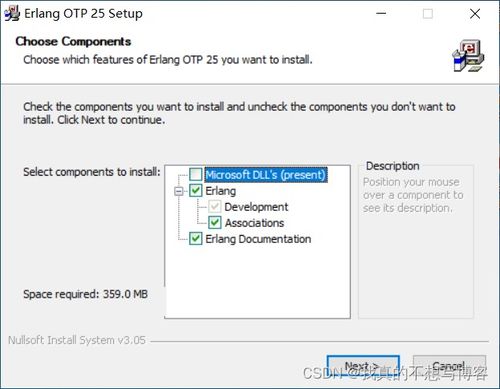Collapse the Erlang tree node
Screen dimensions: 500x389
[179, 191]
